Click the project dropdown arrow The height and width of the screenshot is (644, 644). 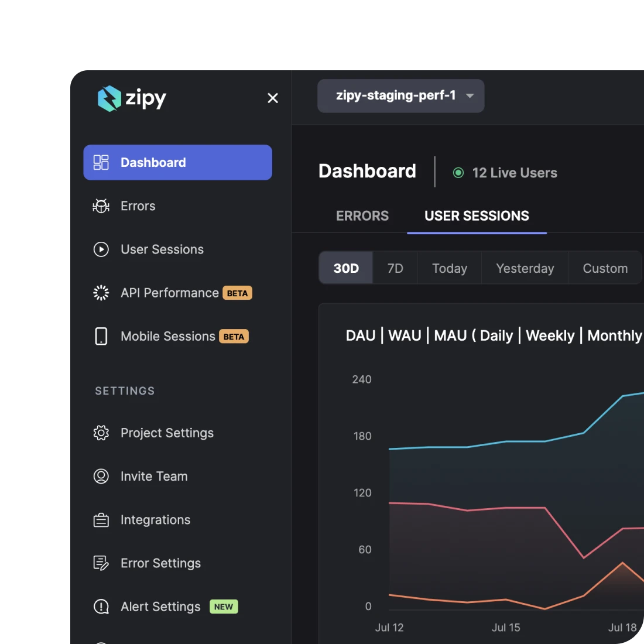470,96
